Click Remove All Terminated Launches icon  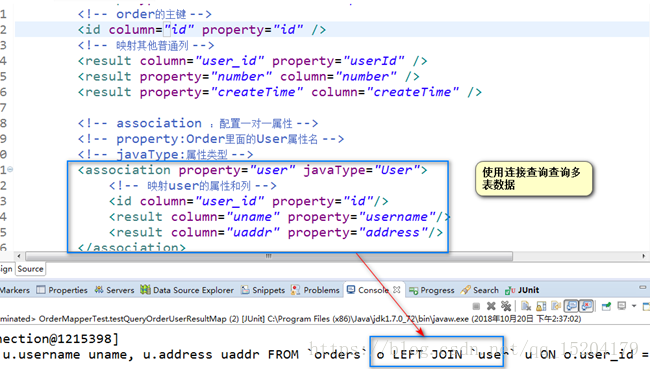click(505, 306)
